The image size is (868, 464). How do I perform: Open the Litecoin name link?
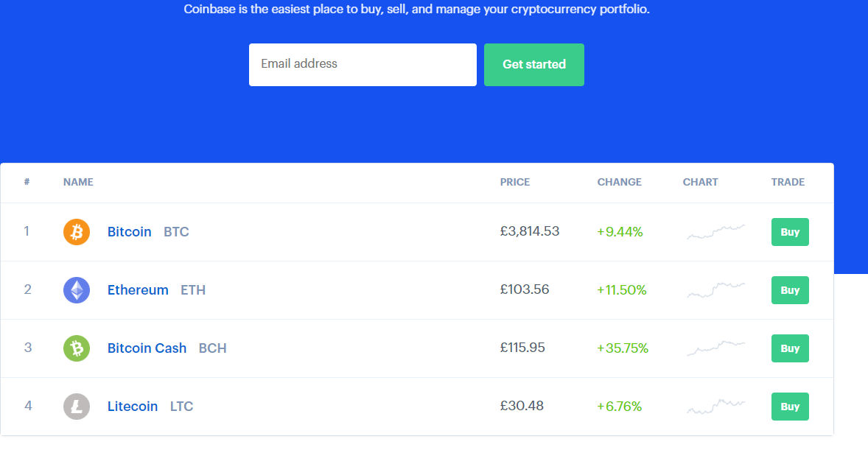[x=133, y=407]
